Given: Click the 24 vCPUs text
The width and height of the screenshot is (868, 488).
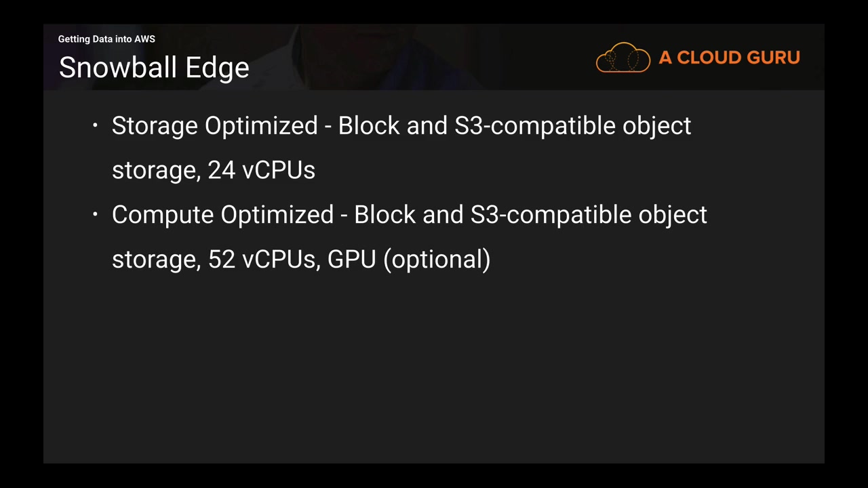Looking at the screenshot, I should [261, 170].
